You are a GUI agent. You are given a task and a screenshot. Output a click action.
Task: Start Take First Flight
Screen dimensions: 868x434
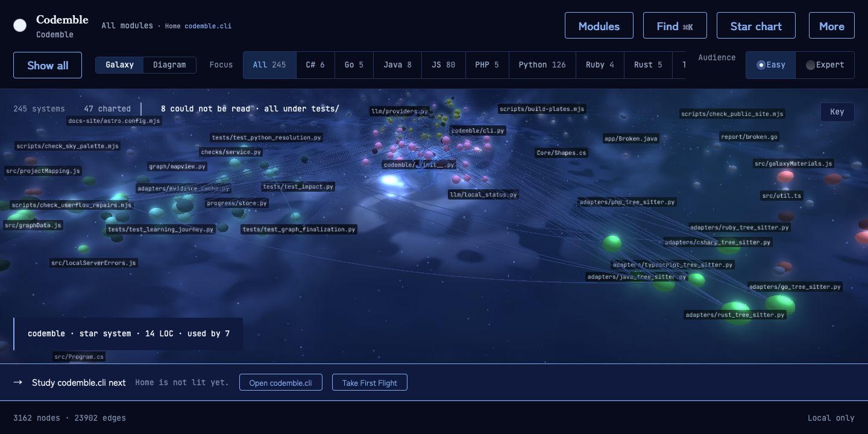coord(370,383)
